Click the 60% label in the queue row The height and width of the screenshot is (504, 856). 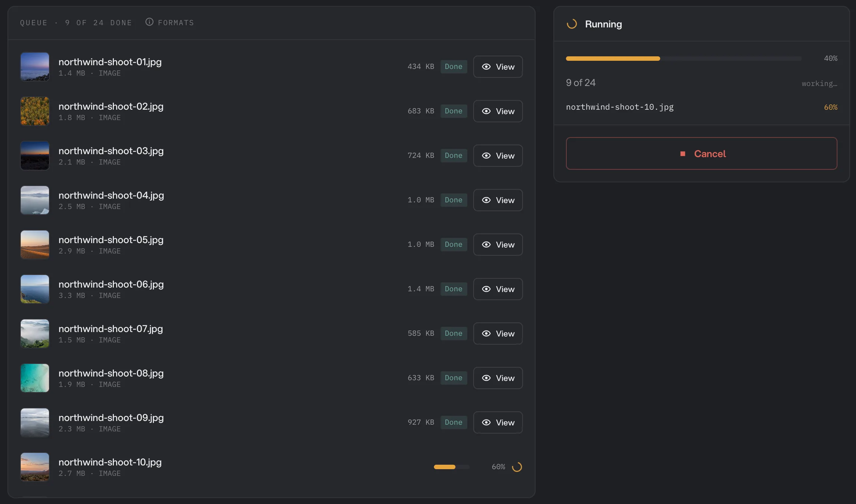498,467
